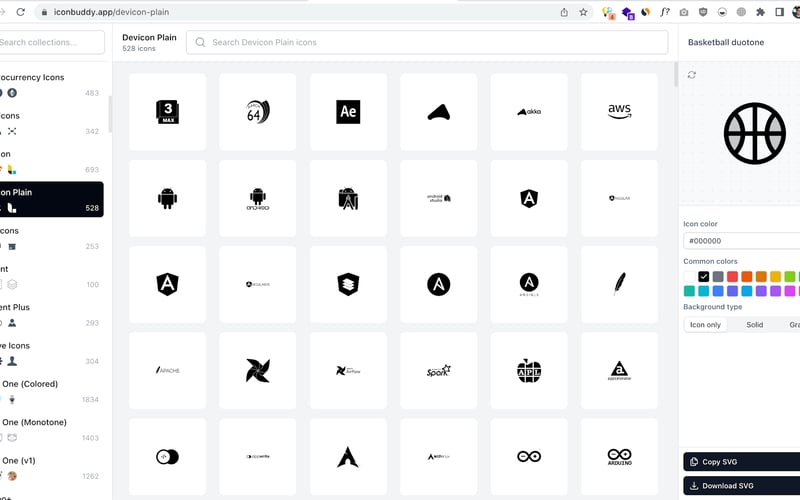Select Android robot icon with wordmark

pyautogui.click(x=258, y=198)
